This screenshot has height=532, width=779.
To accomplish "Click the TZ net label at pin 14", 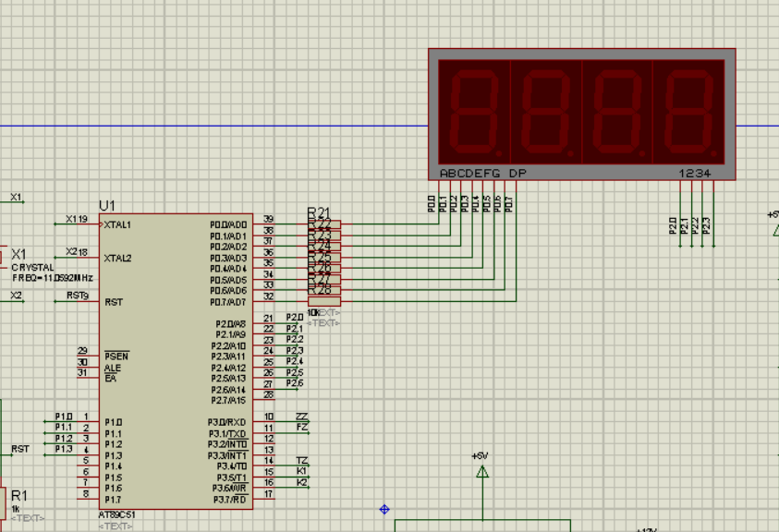I will click(x=301, y=461).
